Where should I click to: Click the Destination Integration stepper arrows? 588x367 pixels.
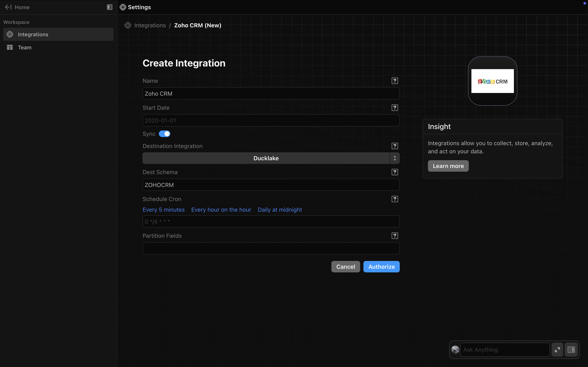point(395,158)
